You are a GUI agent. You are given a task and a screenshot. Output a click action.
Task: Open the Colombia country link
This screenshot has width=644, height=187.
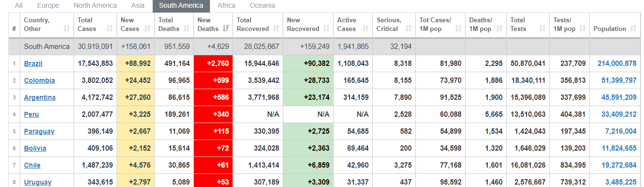[x=39, y=80]
